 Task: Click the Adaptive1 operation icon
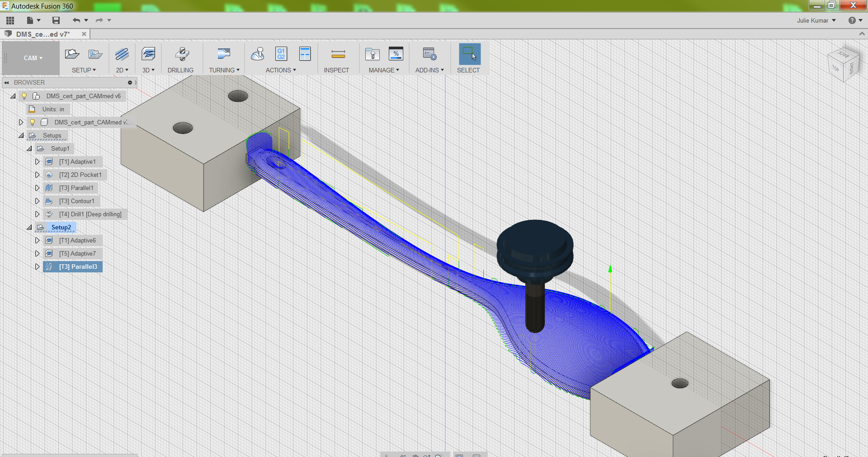click(49, 162)
